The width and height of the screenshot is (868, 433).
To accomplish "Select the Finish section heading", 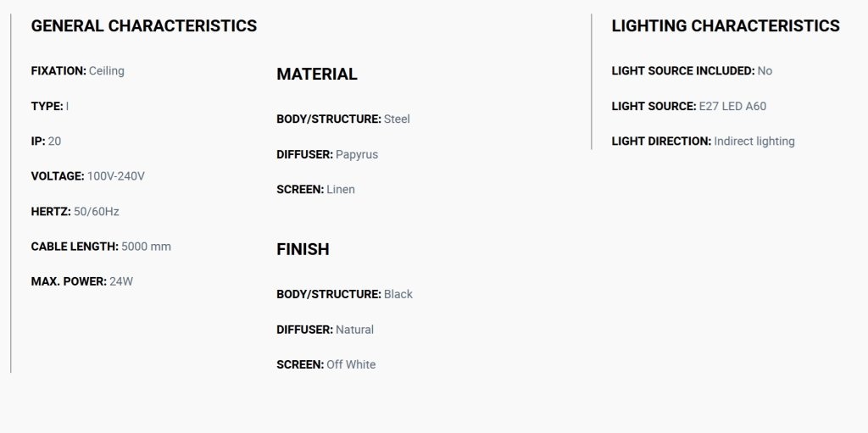I will (303, 249).
